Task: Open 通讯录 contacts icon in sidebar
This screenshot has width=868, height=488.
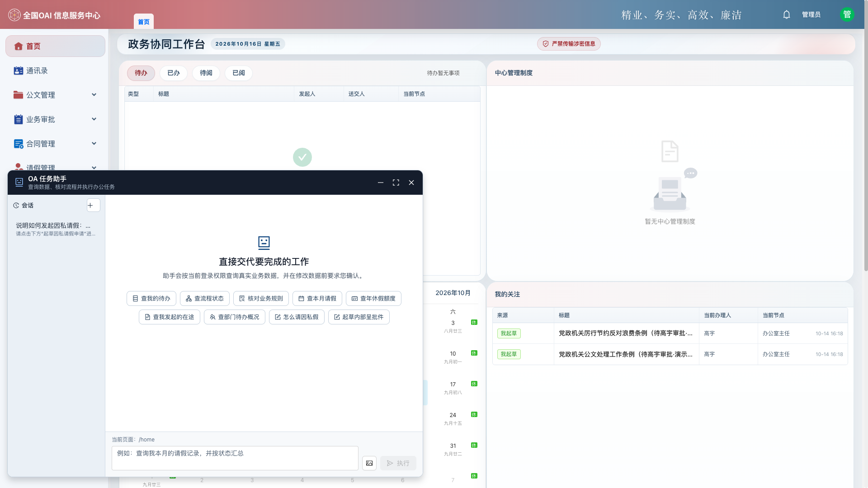Action: pyautogui.click(x=19, y=70)
